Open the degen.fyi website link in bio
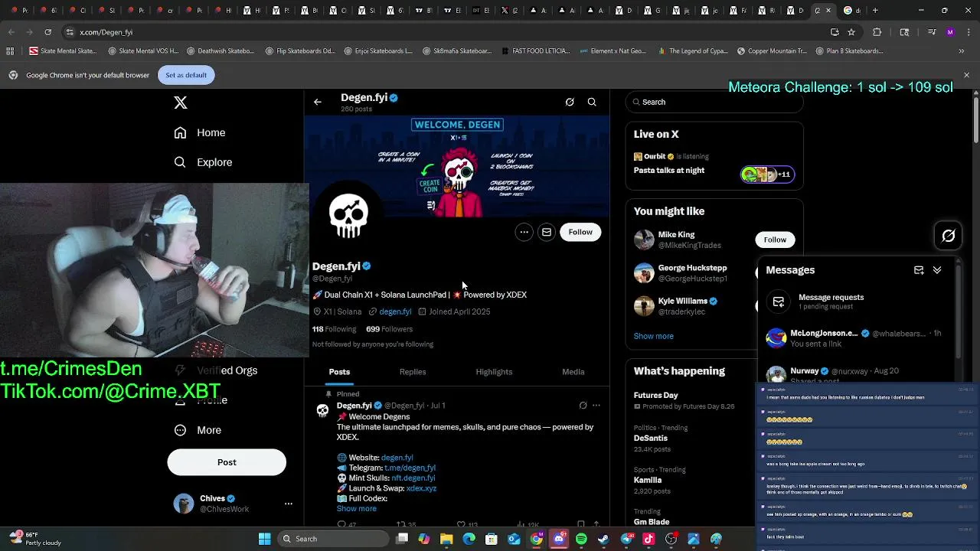This screenshot has width=980, height=551. tap(395, 311)
